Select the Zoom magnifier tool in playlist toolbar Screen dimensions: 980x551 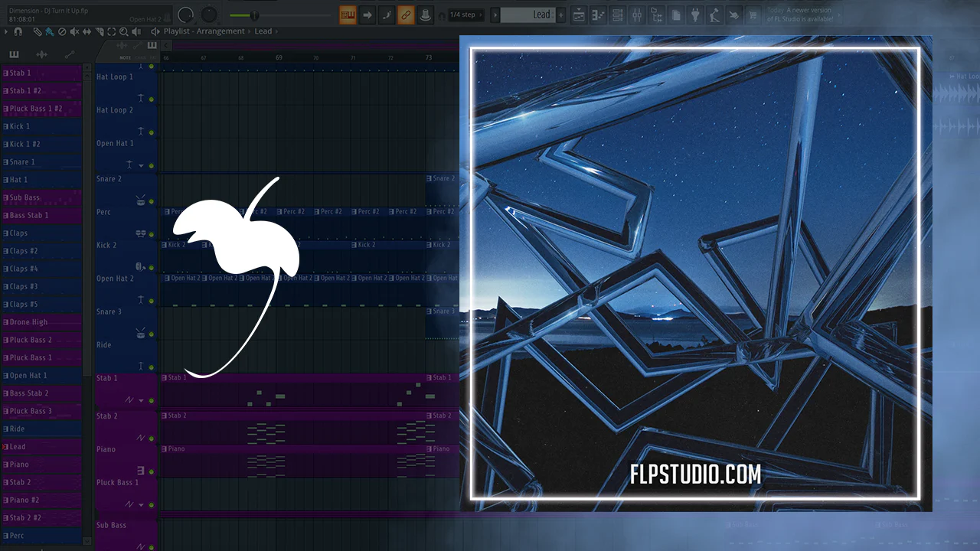(x=123, y=31)
